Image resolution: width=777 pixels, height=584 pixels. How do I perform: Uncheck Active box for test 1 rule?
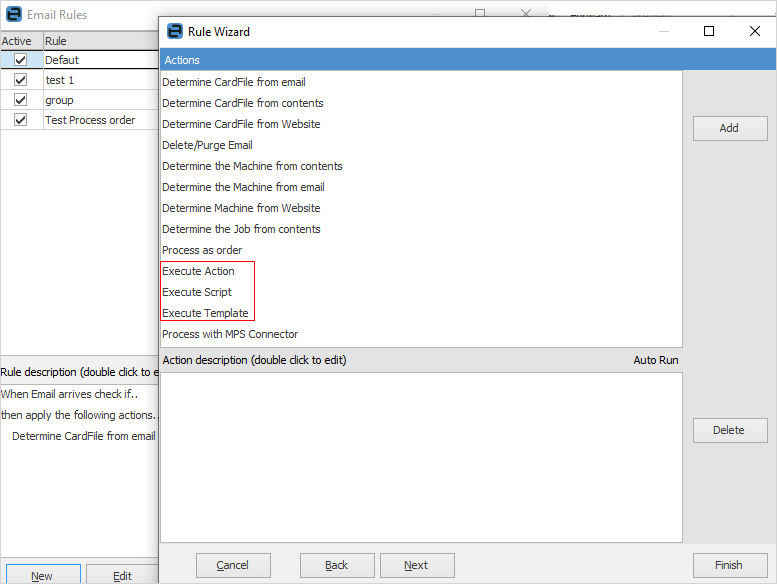(20, 80)
